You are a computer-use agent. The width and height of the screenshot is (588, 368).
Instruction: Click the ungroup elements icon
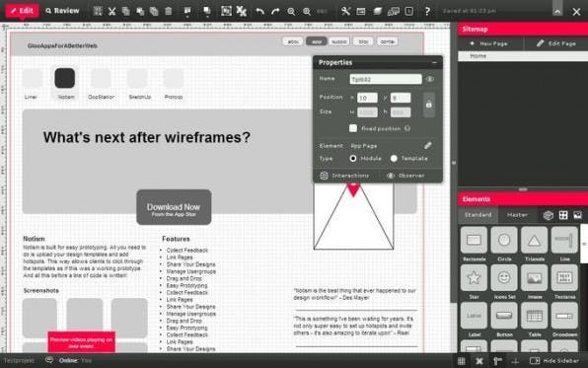tap(241, 11)
